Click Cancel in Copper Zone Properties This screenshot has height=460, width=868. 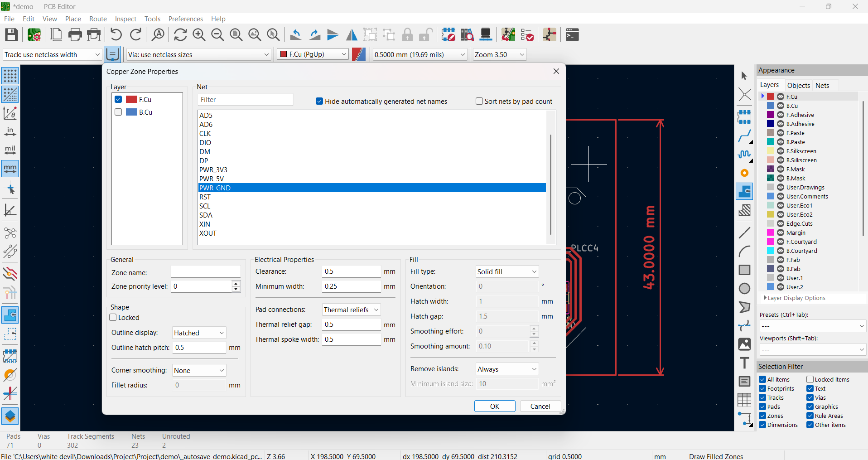[540, 406]
